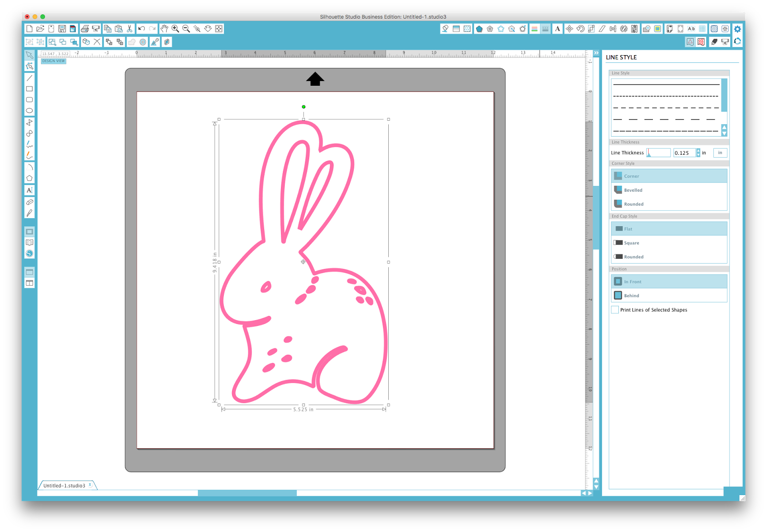Select the Flat end cap option
The height and width of the screenshot is (532, 767).
tap(669, 229)
